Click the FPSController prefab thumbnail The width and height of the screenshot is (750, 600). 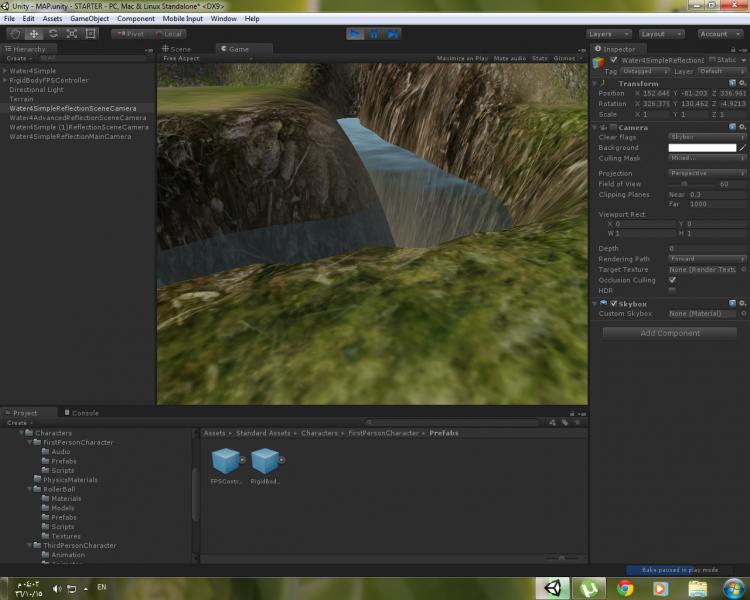tap(228, 461)
